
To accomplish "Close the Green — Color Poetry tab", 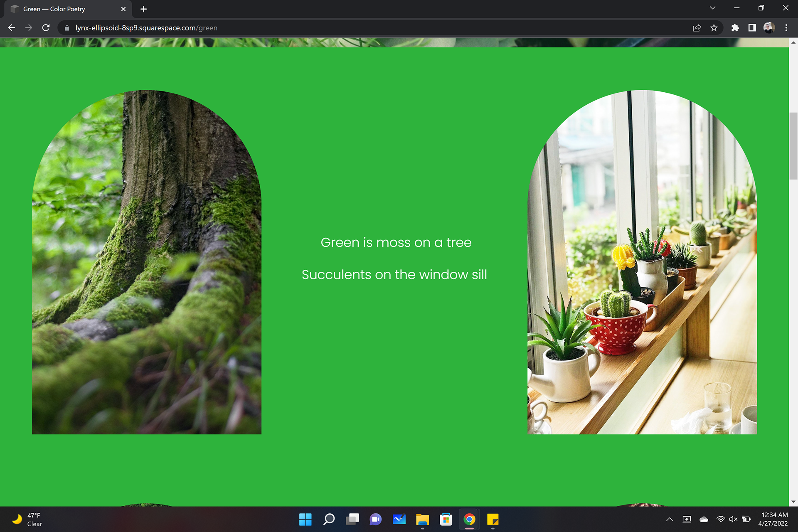I will (123, 9).
